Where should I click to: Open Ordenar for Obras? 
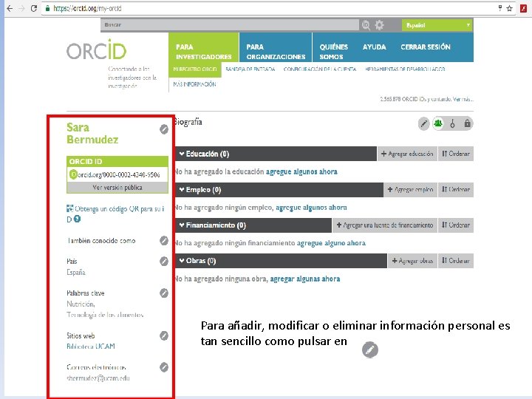pos(456,261)
